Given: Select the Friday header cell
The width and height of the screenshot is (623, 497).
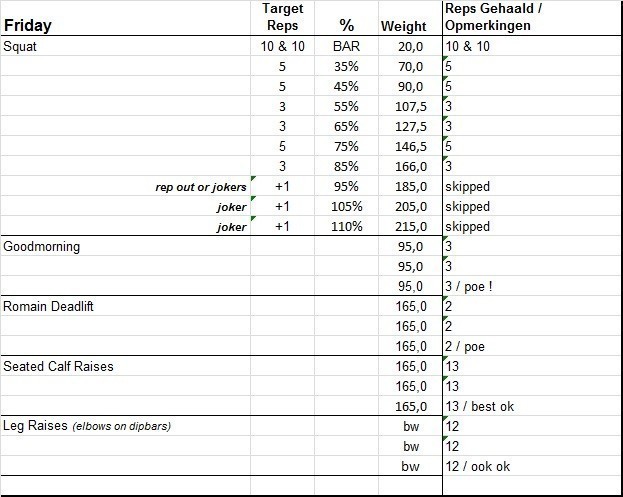Looking at the screenshot, I should (x=28, y=26).
